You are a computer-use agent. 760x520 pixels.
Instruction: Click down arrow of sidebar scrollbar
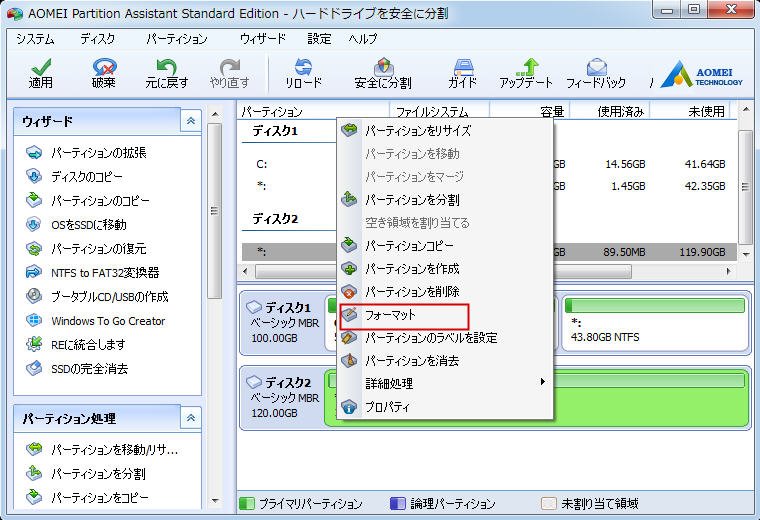click(x=215, y=501)
